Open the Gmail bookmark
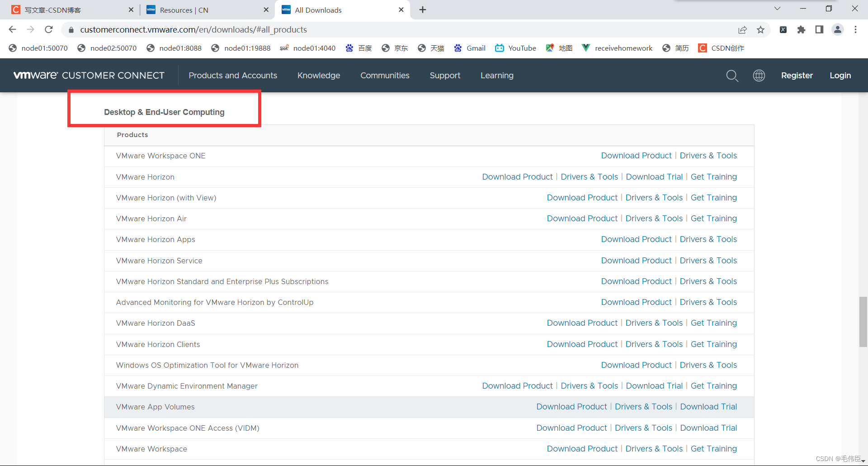 [470, 48]
